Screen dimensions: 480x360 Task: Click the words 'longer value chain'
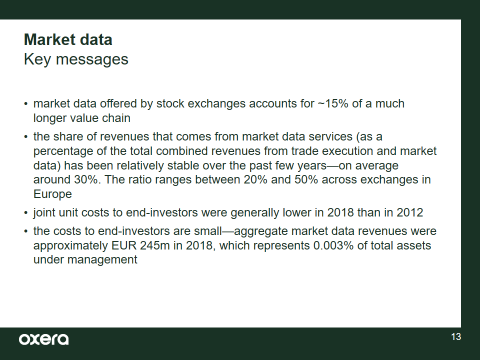82,118
